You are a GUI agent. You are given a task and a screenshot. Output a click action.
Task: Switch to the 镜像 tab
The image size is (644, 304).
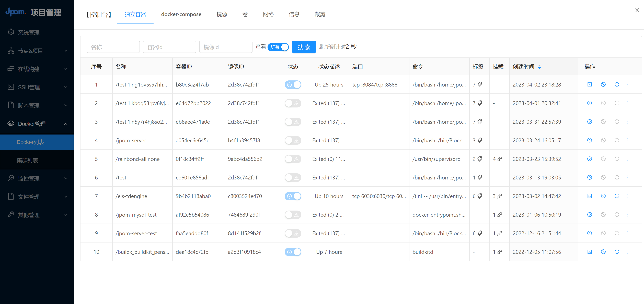(x=222, y=14)
